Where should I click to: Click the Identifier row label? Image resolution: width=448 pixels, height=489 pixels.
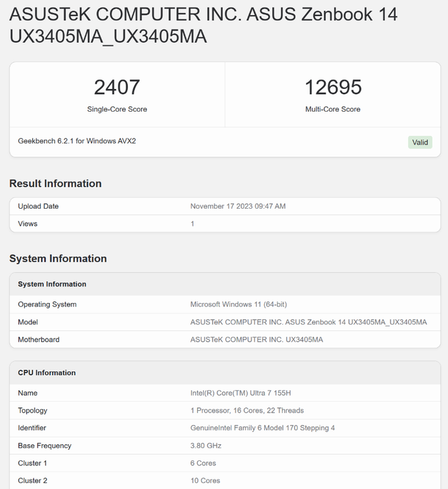coord(32,428)
